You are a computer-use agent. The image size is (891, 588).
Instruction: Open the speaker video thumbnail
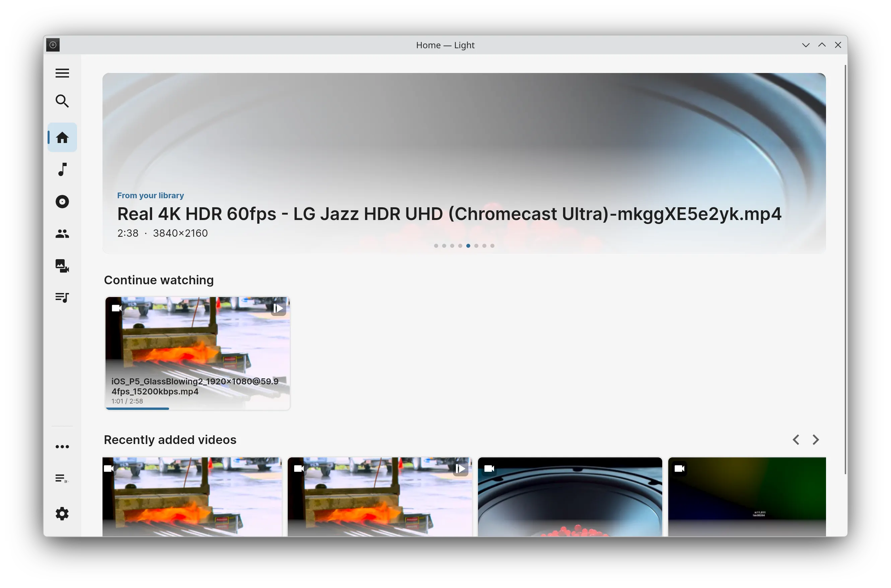[570, 497]
